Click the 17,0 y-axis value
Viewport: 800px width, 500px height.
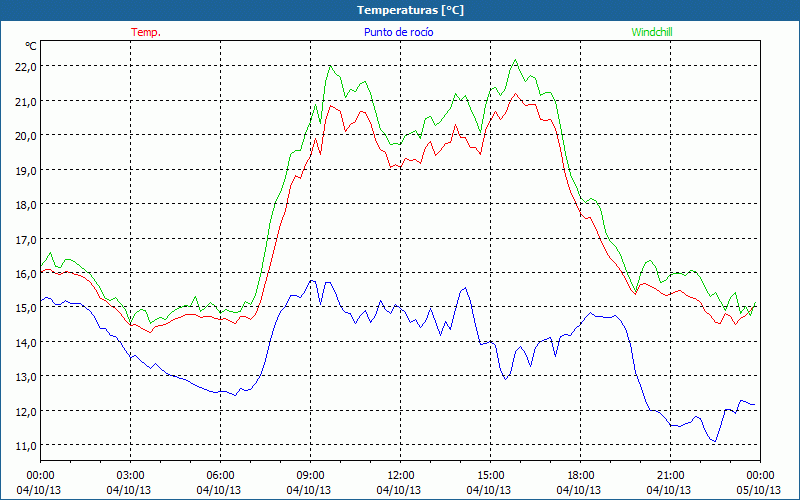click(26, 239)
